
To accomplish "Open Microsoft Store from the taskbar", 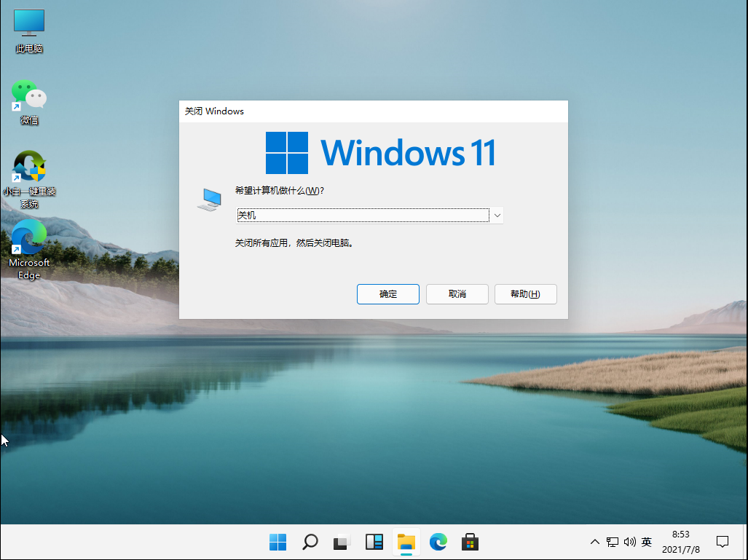I will [470, 542].
